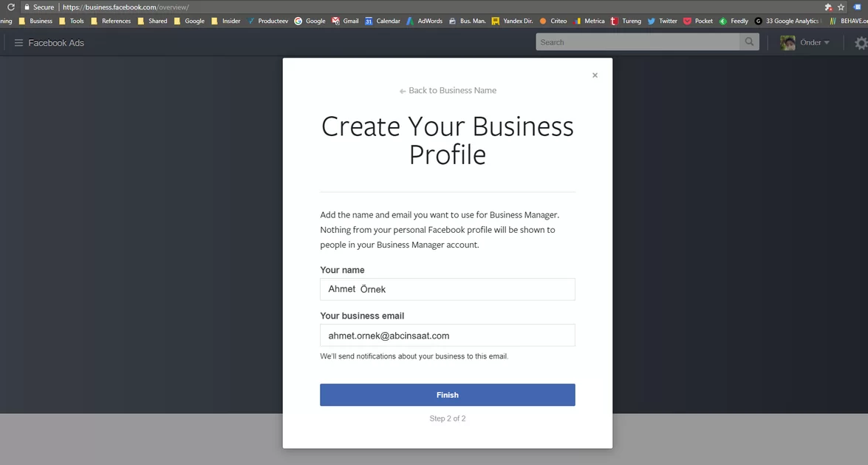Open the Tools bookmarks folder

point(72,21)
